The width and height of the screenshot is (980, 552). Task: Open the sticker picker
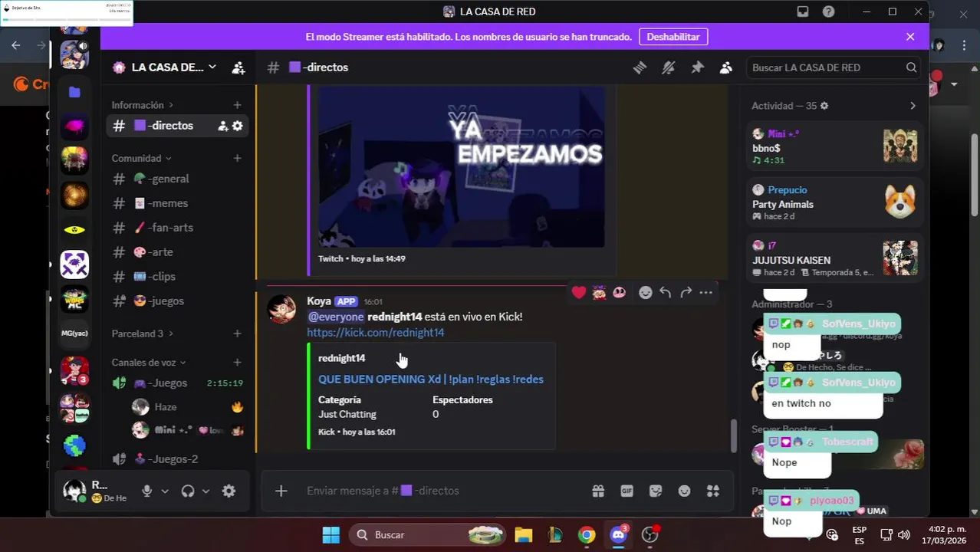(656, 491)
